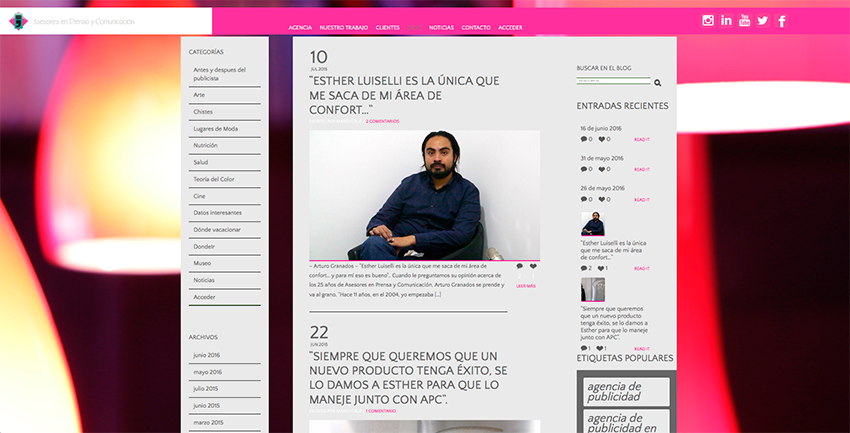Open post title Siempre que queremos que un nuevo producto
Screen dimensions: 850x433
pyautogui.click(x=409, y=378)
